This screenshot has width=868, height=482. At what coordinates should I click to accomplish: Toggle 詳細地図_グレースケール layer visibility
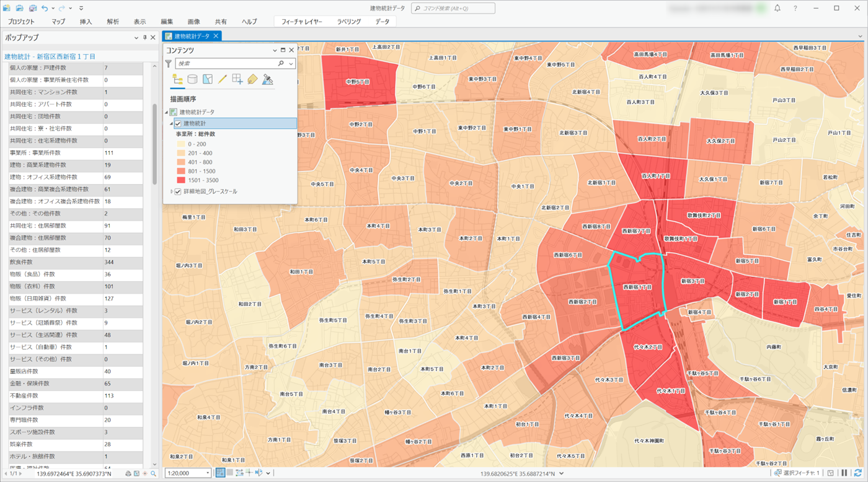(x=178, y=191)
